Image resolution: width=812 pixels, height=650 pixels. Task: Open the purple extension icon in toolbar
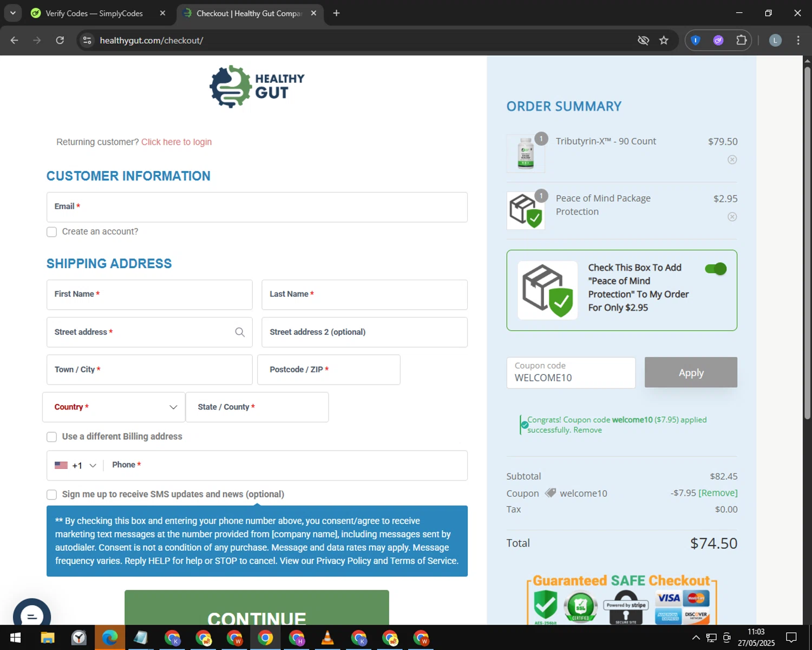tap(718, 41)
